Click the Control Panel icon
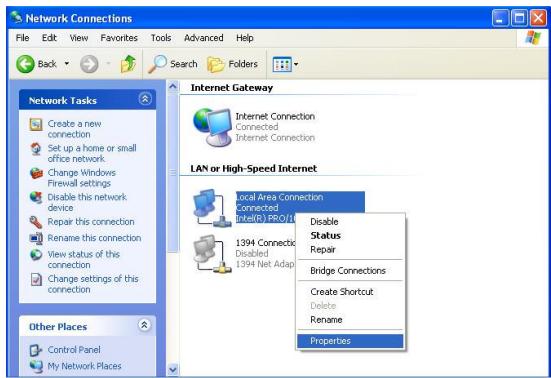Viewport: 551px width, 378px height. (36, 350)
